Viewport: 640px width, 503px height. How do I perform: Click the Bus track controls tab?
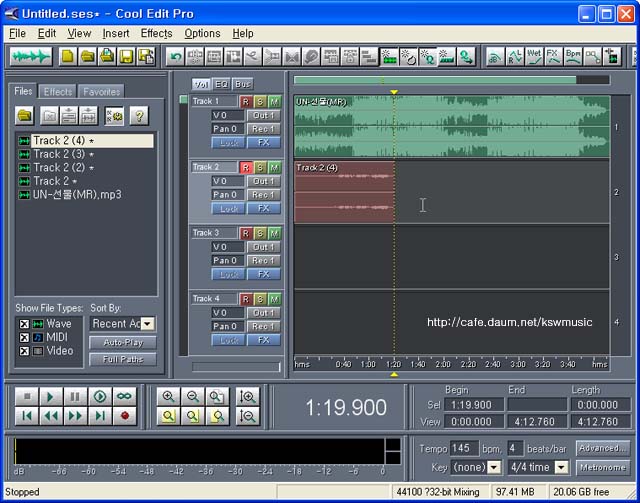pyautogui.click(x=242, y=85)
